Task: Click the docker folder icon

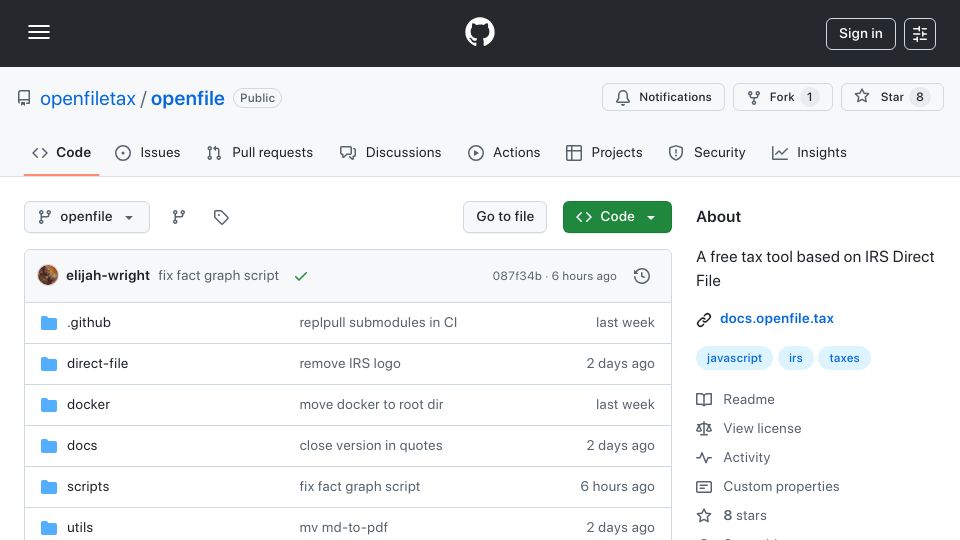Action: pyautogui.click(x=48, y=405)
